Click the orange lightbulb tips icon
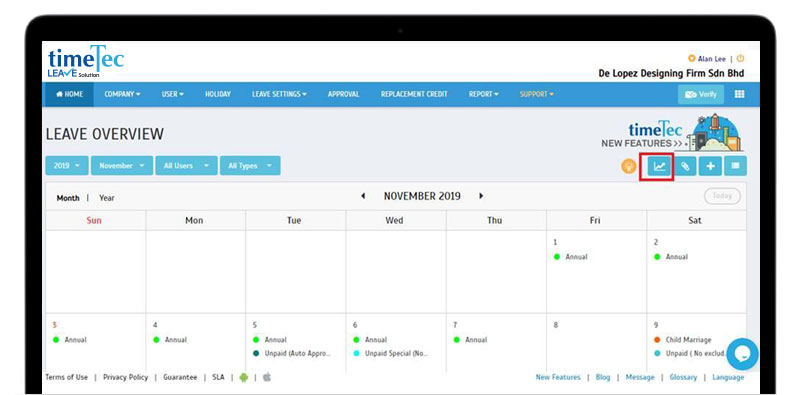 (x=629, y=166)
